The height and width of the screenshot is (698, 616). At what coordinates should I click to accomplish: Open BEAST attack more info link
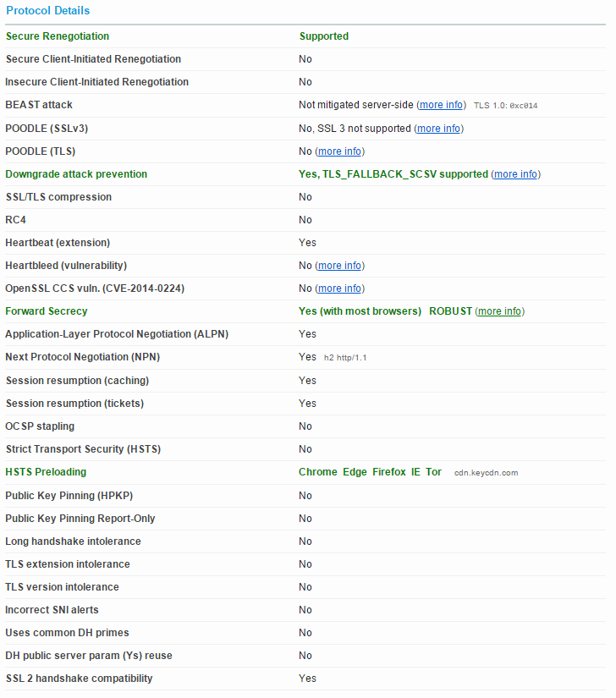[x=441, y=105]
